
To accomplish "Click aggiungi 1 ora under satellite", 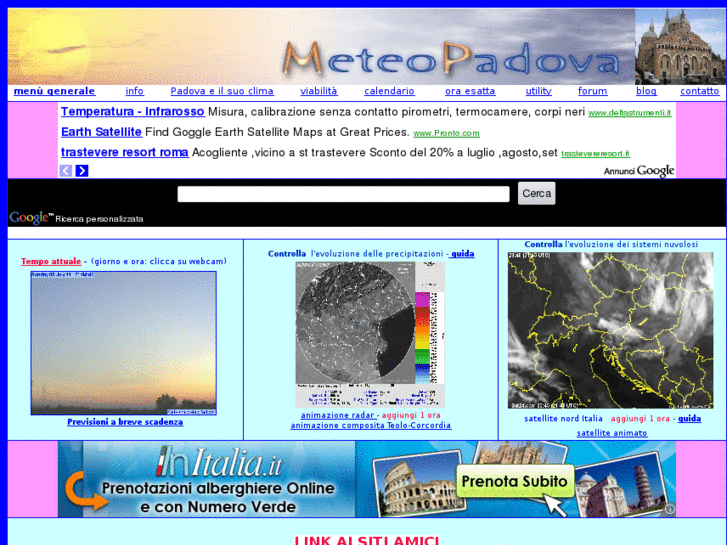I will click(640, 419).
